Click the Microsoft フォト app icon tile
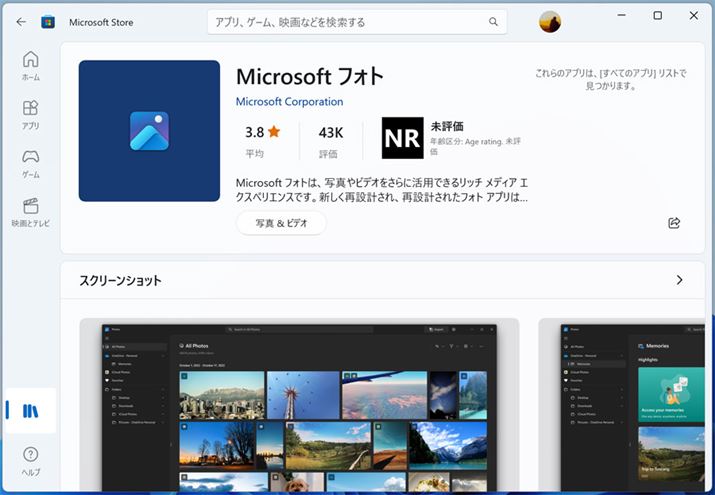This screenshot has width=715, height=495. tap(149, 131)
